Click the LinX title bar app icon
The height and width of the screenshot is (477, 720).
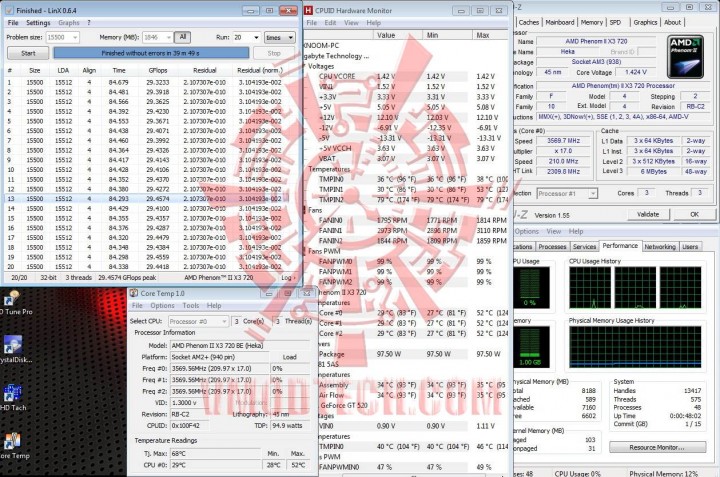point(9,10)
